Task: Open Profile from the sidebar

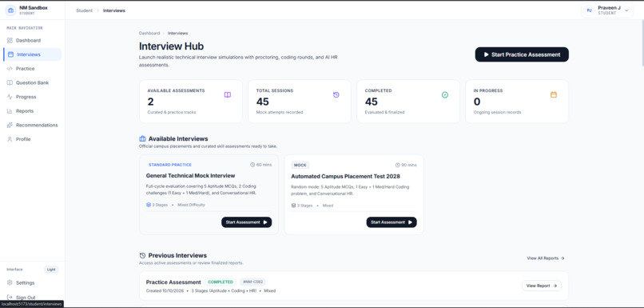Action: pos(33,139)
